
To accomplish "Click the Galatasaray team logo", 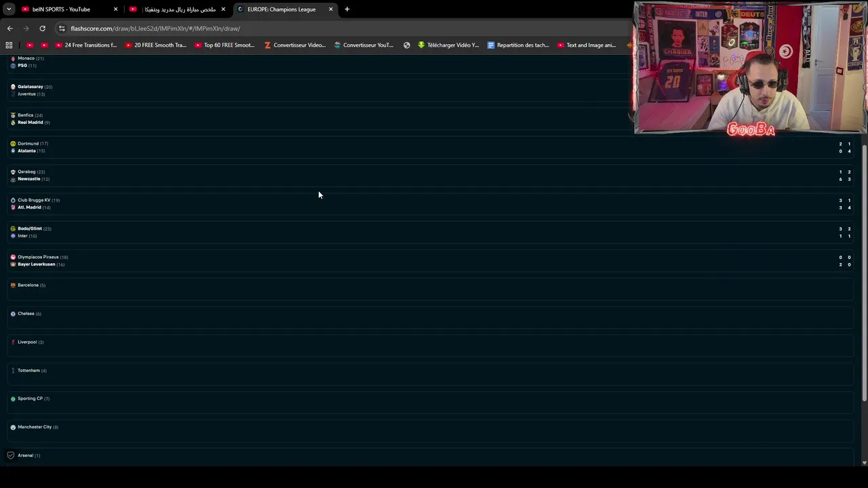I will click(x=13, y=87).
